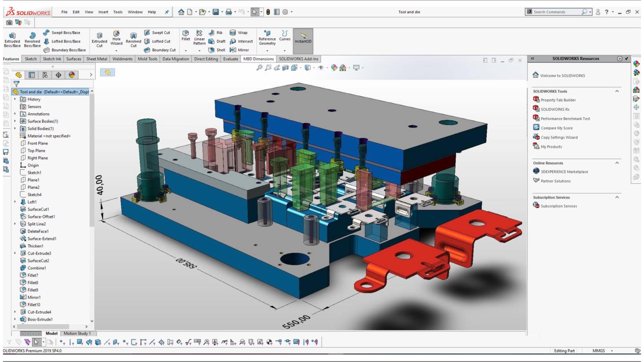The image size is (644, 362).
Task: Open the Hole Wizard tool
Action: (116, 38)
